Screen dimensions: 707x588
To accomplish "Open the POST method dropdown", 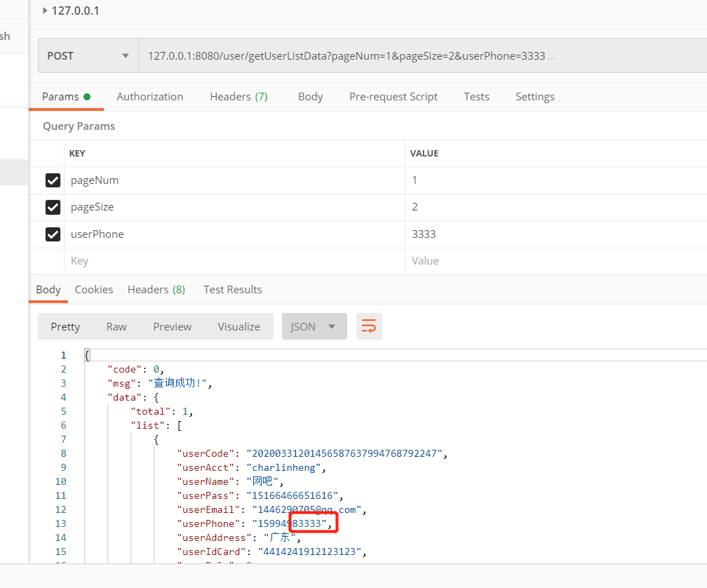I will click(x=88, y=55).
